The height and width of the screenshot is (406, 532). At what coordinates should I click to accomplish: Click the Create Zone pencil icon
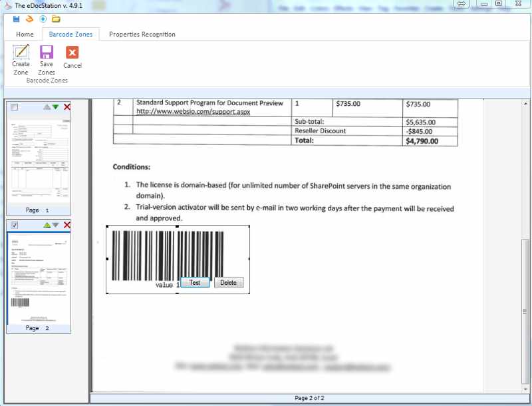click(x=21, y=52)
